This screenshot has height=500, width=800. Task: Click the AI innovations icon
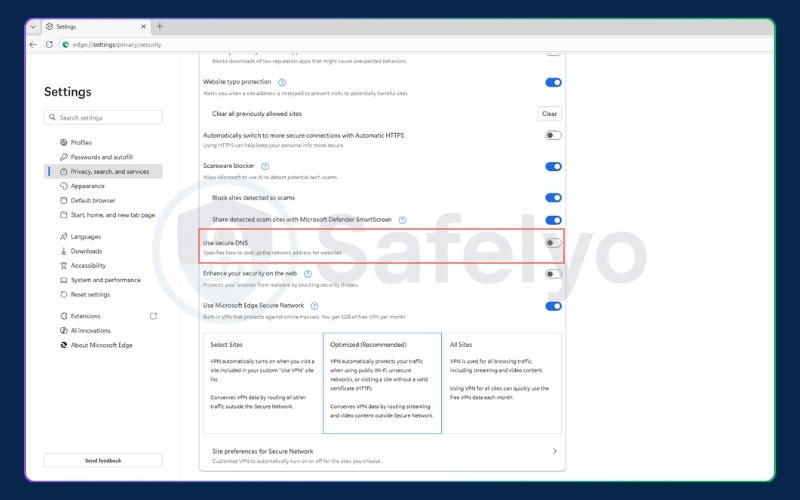coord(64,331)
